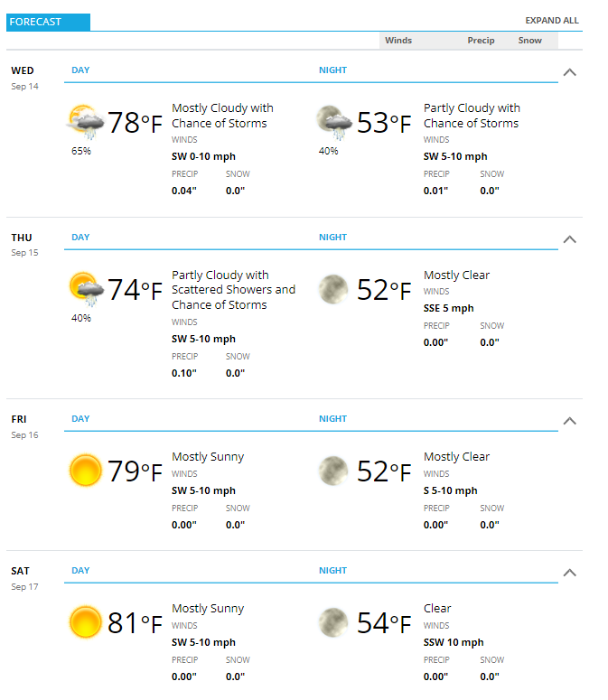Click the Winds column header
Image resolution: width=608 pixels, height=700 pixels.
398,40
